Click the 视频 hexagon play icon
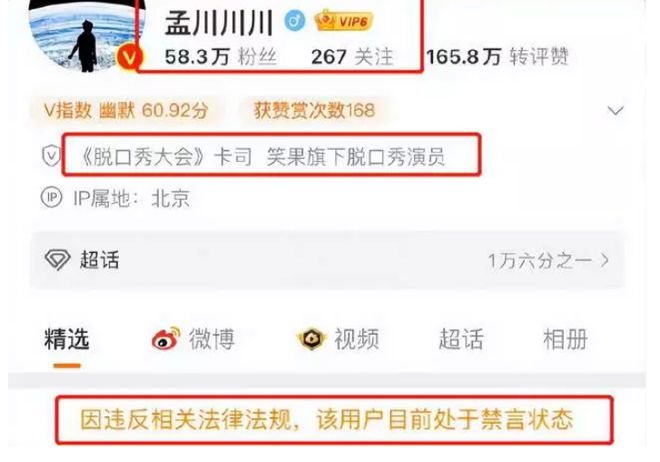660x462 pixels. point(311,339)
